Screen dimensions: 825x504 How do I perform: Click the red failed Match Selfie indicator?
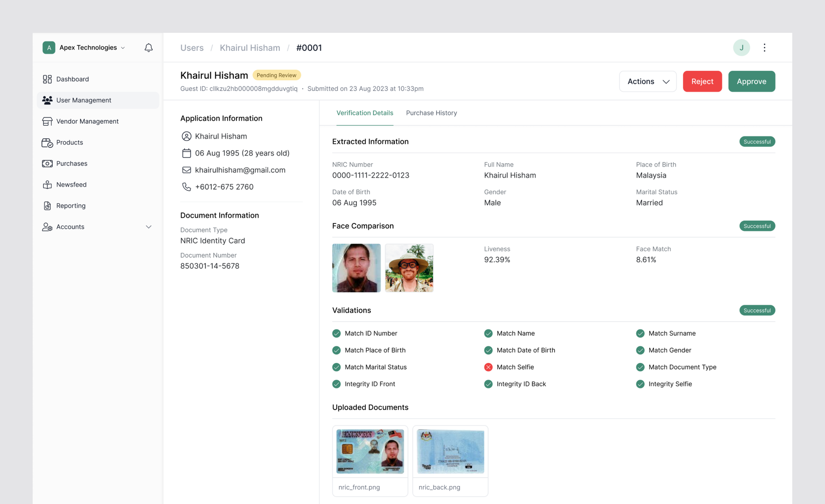click(x=488, y=367)
